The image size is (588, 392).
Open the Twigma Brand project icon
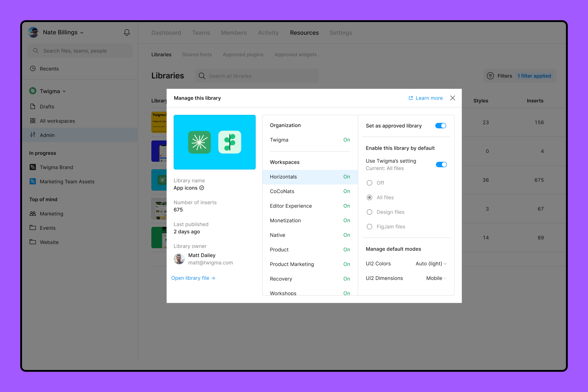(33, 167)
